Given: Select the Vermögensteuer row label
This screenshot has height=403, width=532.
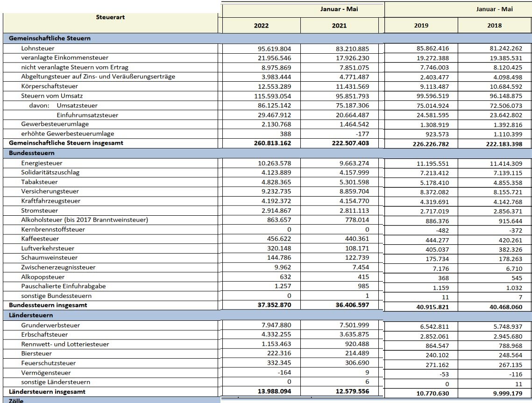Looking at the screenshot, I should pyautogui.click(x=46, y=373).
